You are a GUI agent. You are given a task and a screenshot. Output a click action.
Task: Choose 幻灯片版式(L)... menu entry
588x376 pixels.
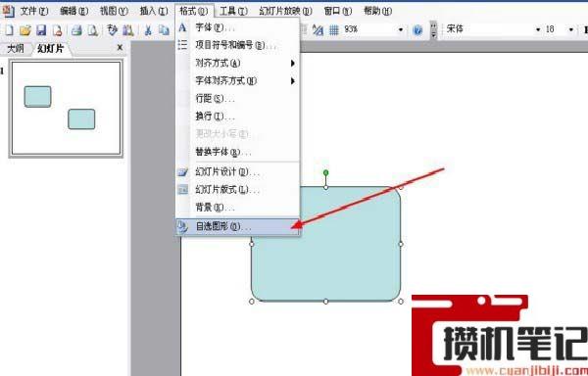(x=238, y=190)
